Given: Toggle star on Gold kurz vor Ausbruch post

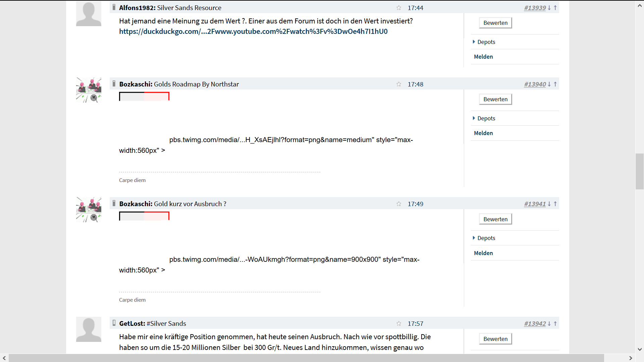Looking at the screenshot, I should click(398, 204).
